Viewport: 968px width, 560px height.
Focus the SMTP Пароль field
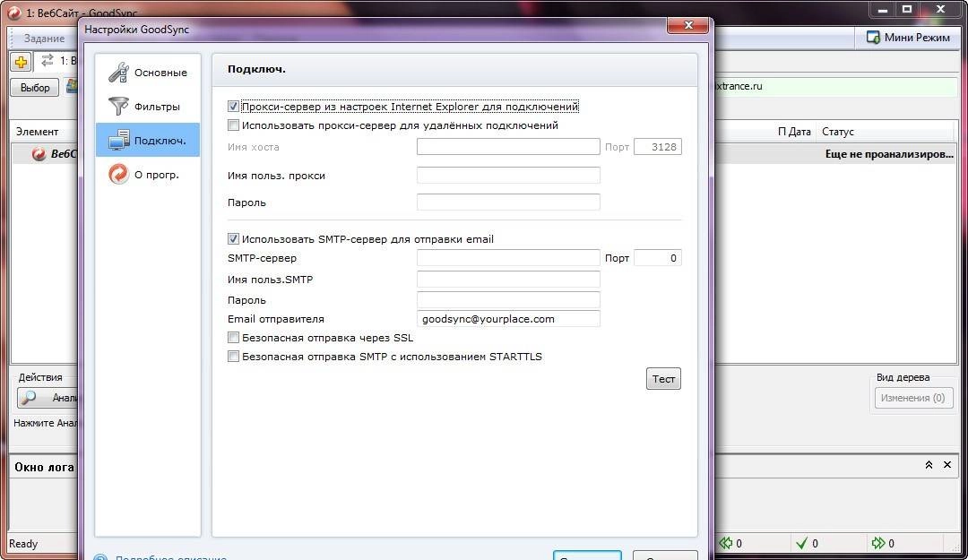508,300
